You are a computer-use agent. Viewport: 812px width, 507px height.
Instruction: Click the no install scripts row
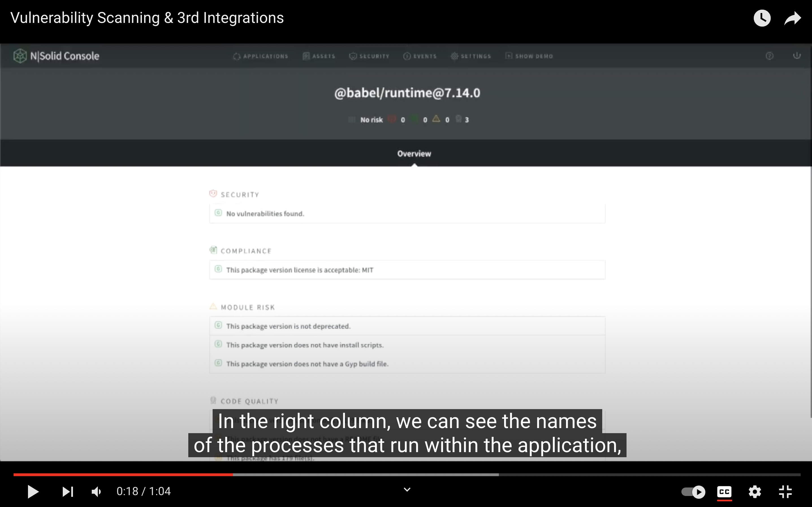tap(407, 345)
